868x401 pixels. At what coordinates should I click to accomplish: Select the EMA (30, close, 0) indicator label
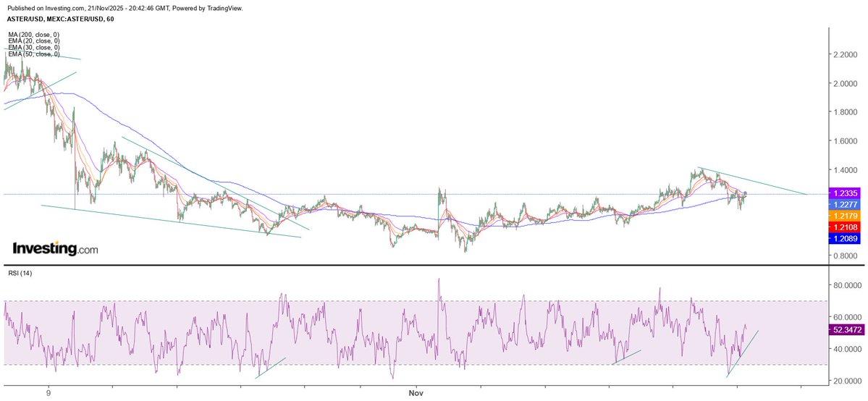pyautogui.click(x=34, y=48)
